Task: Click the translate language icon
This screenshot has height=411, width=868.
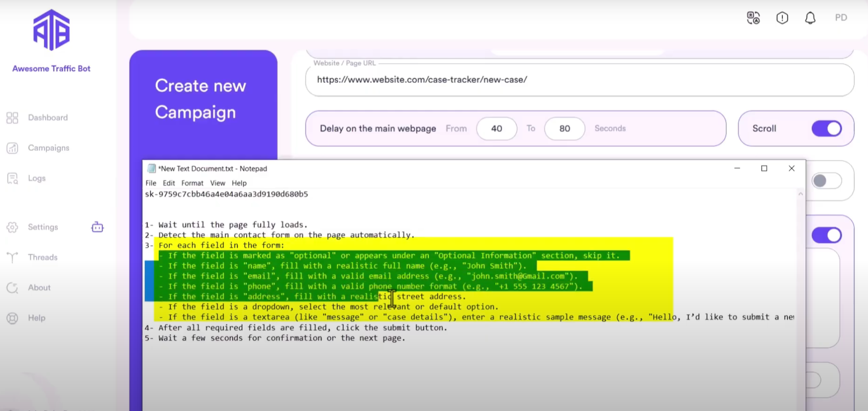Action: click(753, 18)
